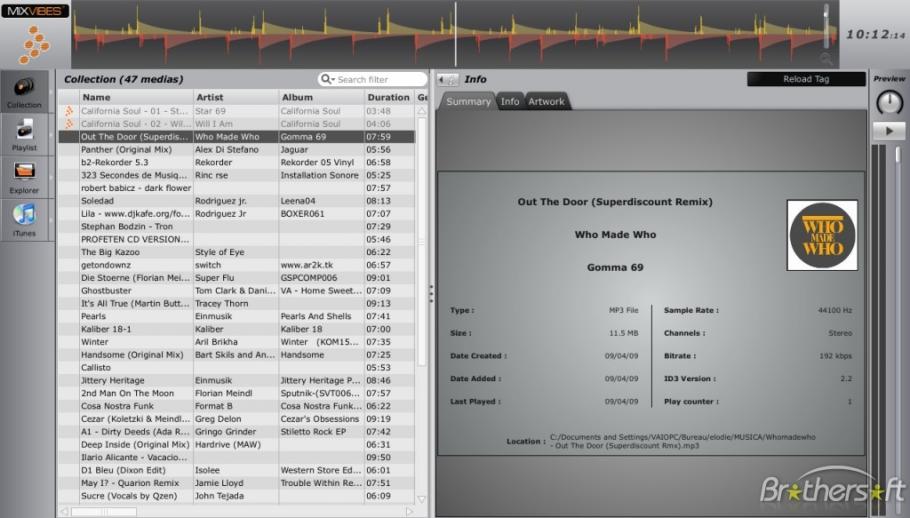Select track 323 Secondes de Musiq...

tap(237, 175)
